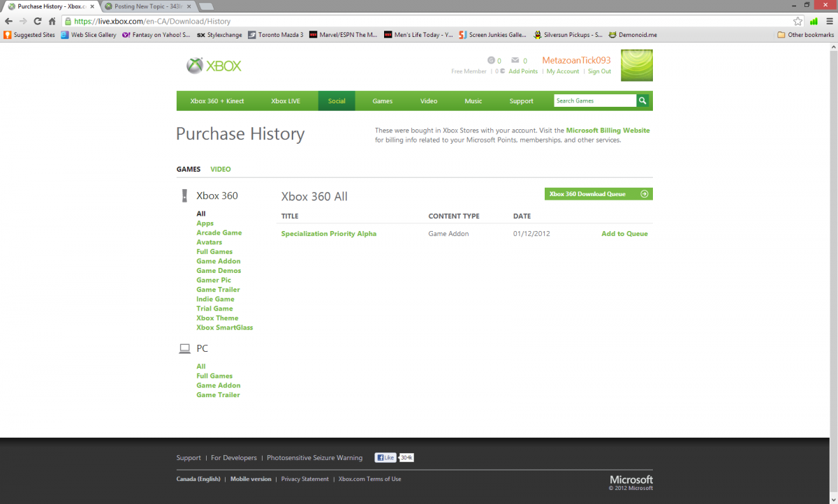Click the gamer picture avatar
838x504 pixels.
click(637, 66)
